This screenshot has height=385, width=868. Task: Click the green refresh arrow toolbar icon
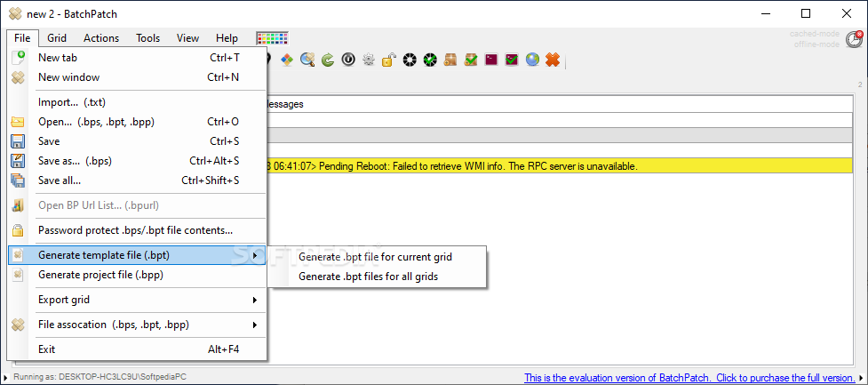pyautogui.click(x=328, y=60)
